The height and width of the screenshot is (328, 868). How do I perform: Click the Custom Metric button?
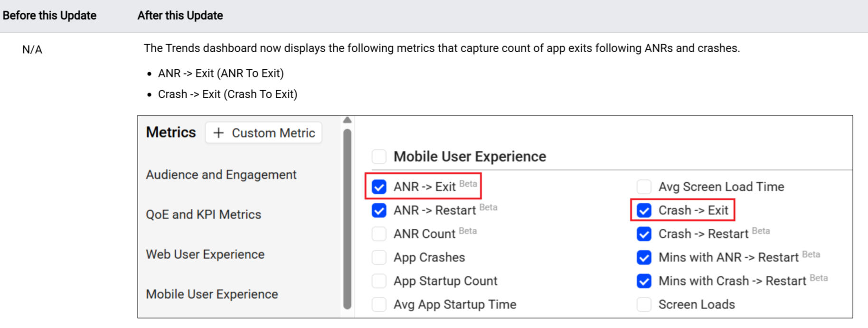coord(264,133)
